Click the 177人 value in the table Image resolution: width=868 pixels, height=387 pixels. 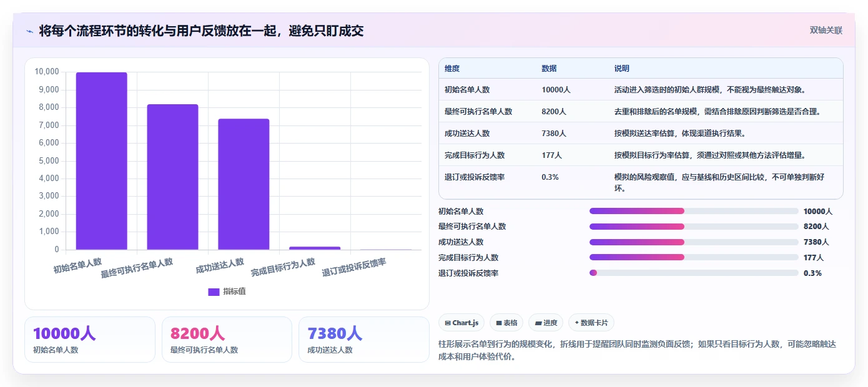552,155
